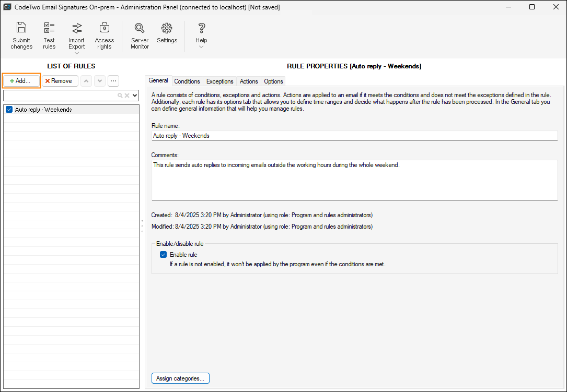The height and width of the screenshot is (392, 567).
Task: Click the more options ellipsis button
Action: click(113, 81)
